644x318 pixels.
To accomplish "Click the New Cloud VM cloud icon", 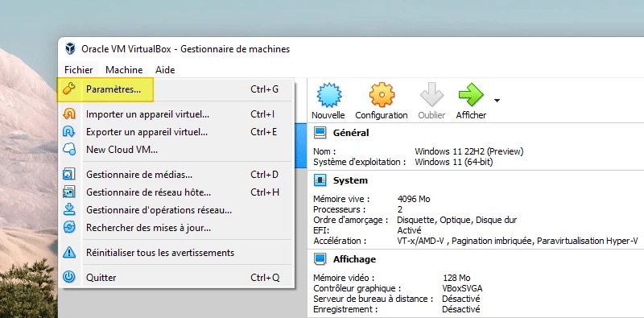I will tap(69, 149).
